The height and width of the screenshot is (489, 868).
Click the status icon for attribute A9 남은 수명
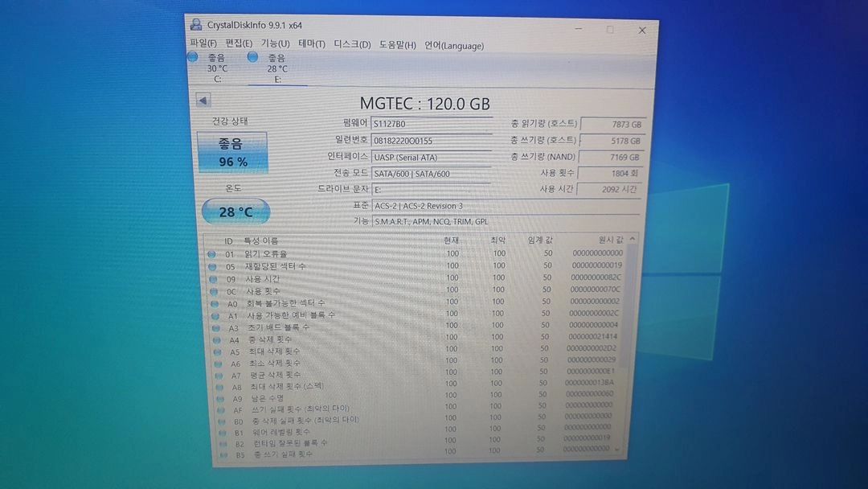pos(221,399)
